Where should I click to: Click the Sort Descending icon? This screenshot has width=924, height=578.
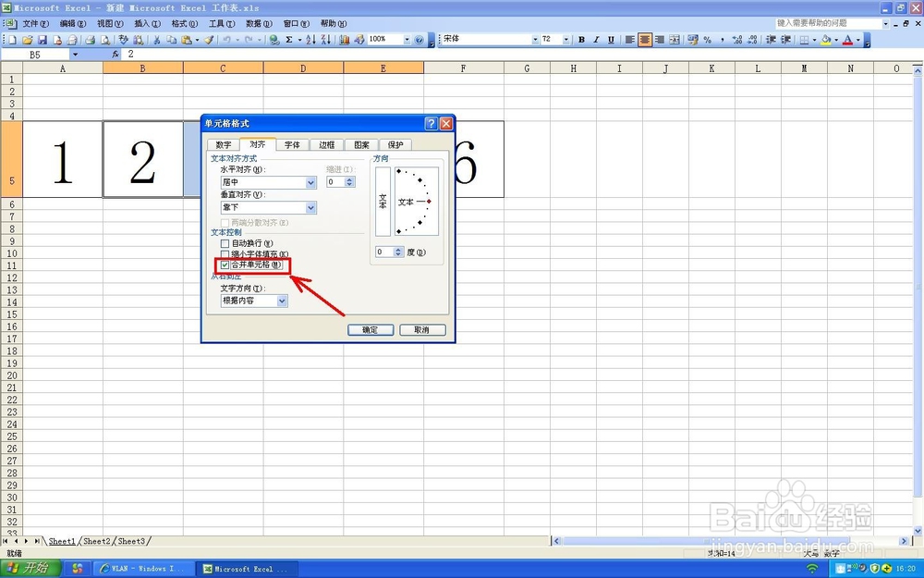(325, 40)
